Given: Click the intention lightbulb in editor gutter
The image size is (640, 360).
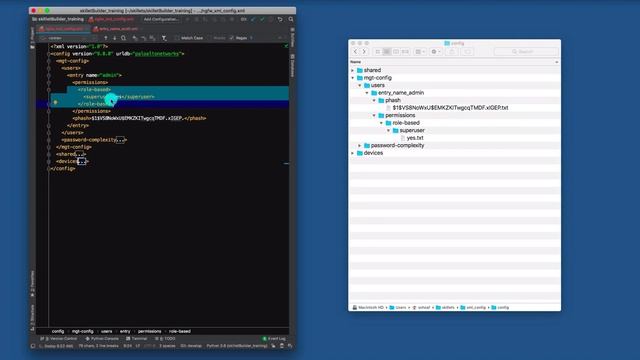Looking at the screenshot, I should pos(56,102).
